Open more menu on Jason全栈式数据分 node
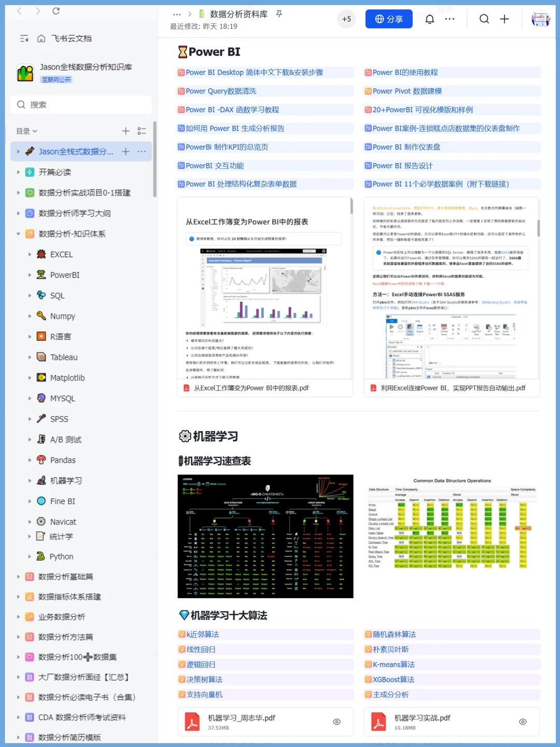The image size is (560, 747). (142, 151)
